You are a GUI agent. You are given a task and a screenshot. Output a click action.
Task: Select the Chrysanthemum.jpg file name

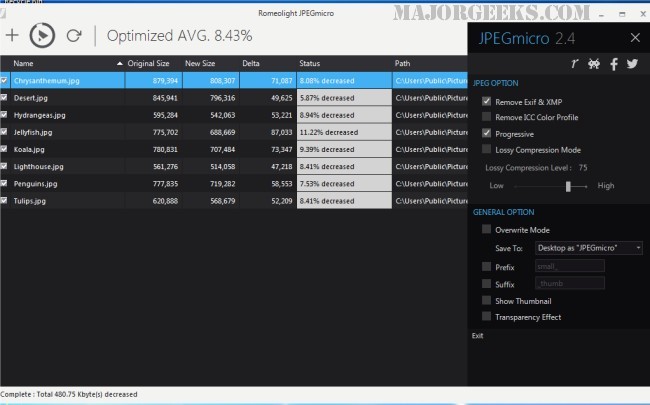[46, 80]
